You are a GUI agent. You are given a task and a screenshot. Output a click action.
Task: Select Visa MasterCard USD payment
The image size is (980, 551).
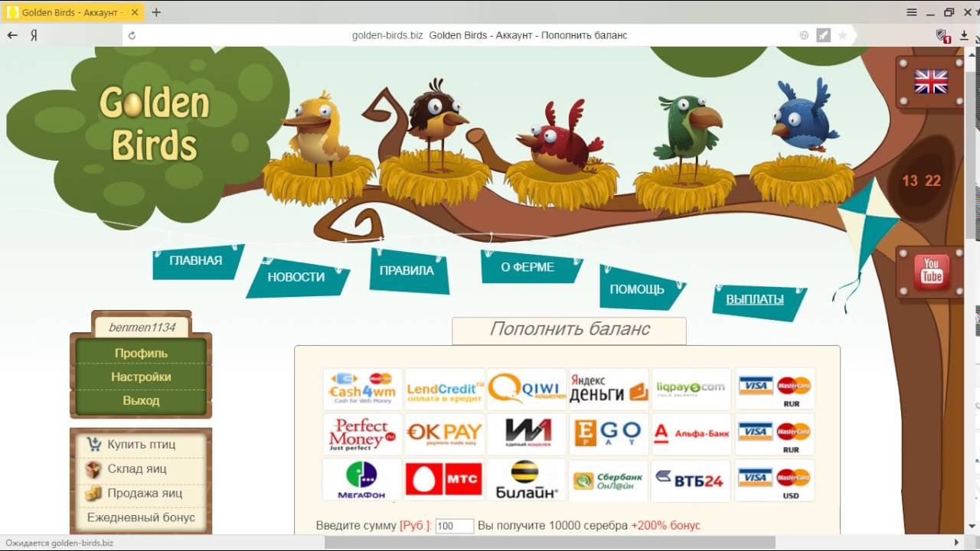coord(774,480)
